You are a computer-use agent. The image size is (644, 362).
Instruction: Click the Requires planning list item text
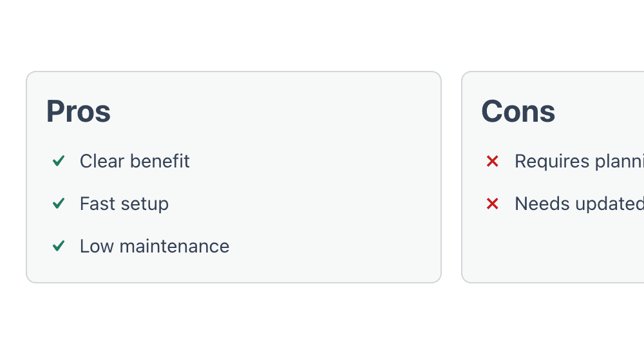(x=579, y=161)
